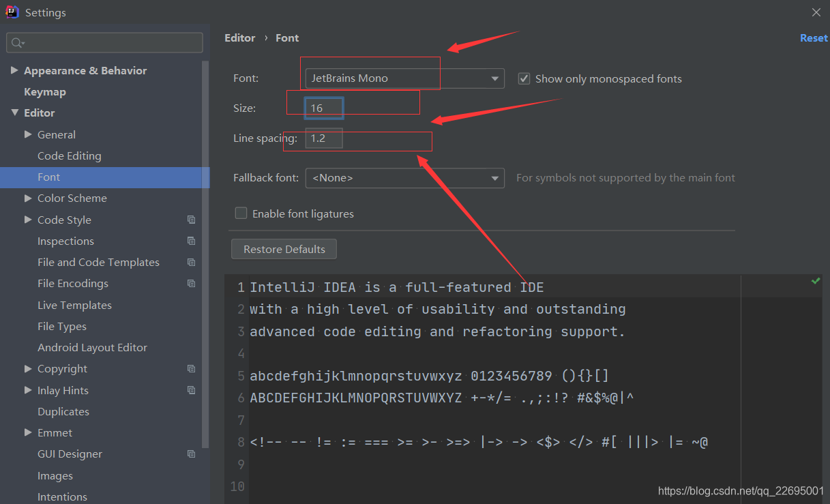Click the copy icon beside File and Code Templates
Image resolution: width=830 pixels, height=504 pixels.
pyautogui.click(x=191, y=262)
